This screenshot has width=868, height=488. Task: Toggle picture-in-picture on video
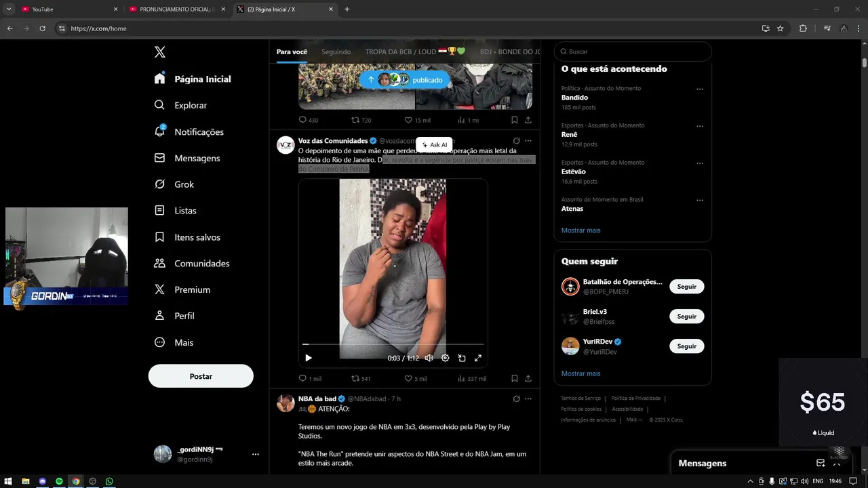click(x=462, y=358)
